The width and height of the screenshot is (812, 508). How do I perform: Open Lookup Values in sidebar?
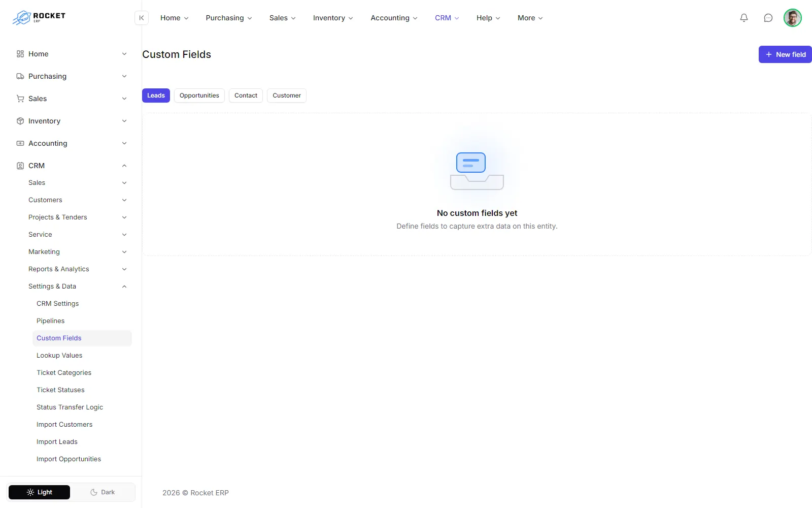click(82, 356)
